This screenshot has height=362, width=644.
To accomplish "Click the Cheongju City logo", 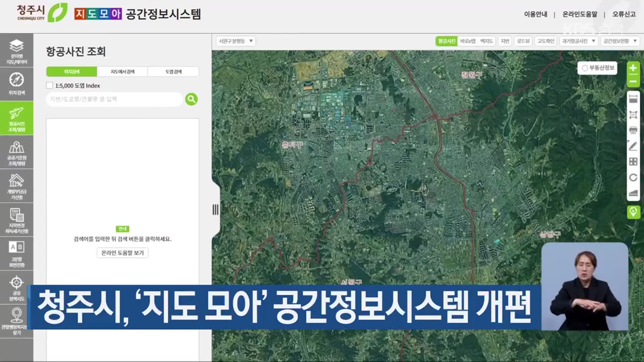I will (42, 13).
